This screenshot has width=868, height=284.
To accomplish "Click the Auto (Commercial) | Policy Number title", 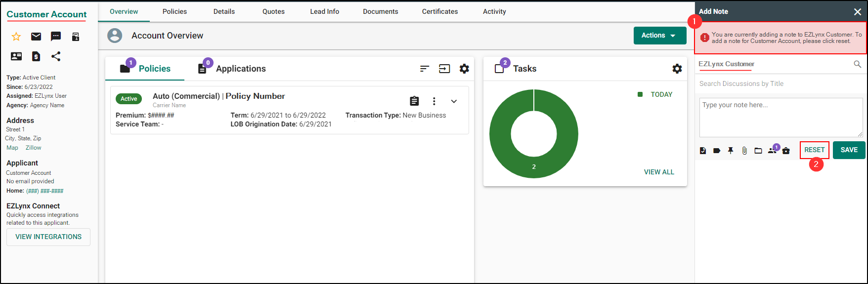I will tap(219, 96).
